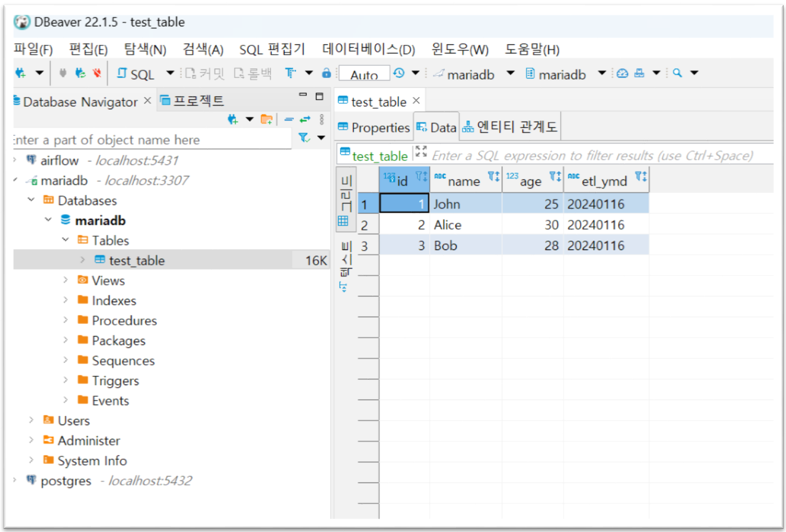Select Procedures folder in the tree

click(x=124, y=321)
